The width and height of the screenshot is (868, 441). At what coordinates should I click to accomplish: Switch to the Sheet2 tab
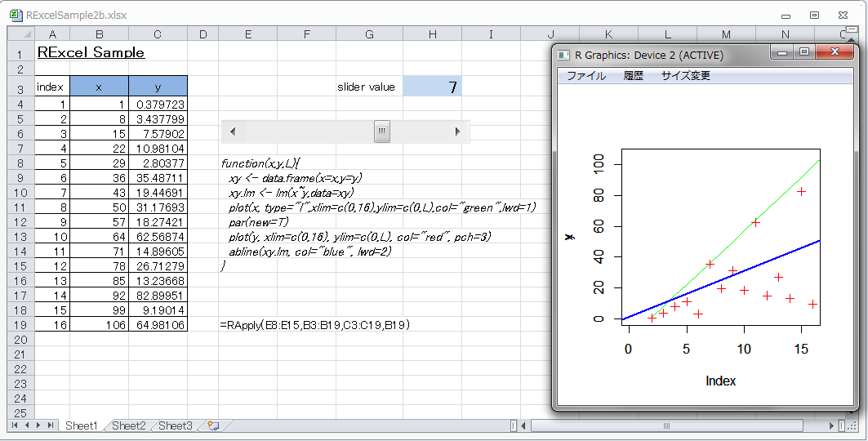(129, 425)
